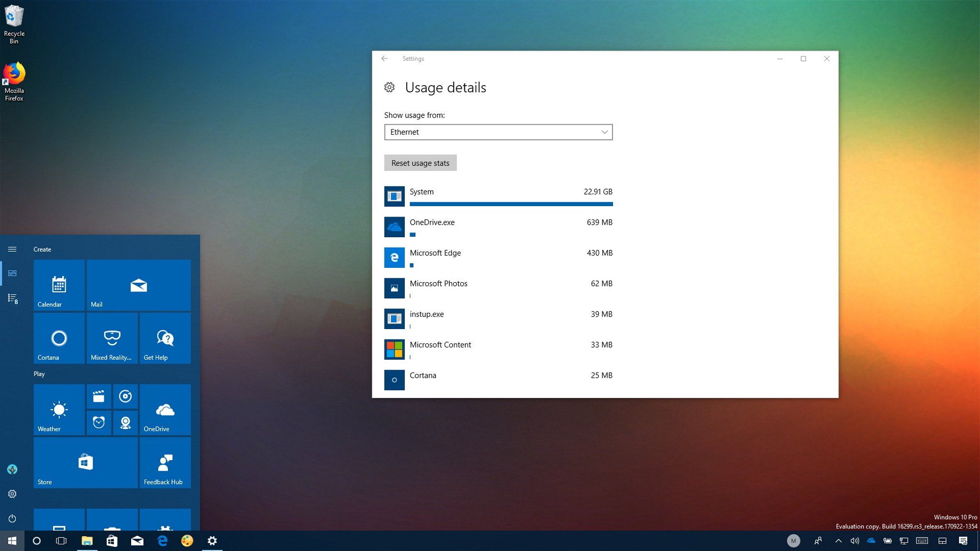This screenshot has height=551, width=980.
Task: Open the Movies & TV small tile
Action: coord(99,397)
